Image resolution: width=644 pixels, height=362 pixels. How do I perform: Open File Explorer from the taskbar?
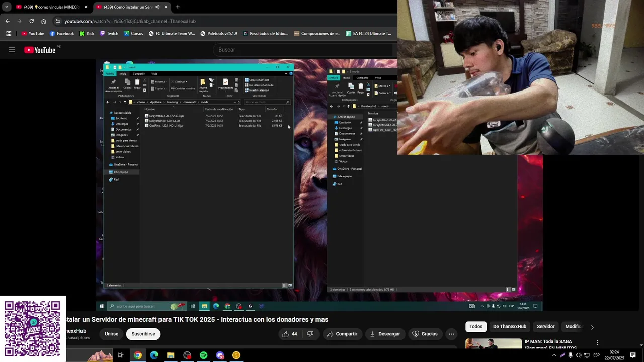[x=171, y=355]
